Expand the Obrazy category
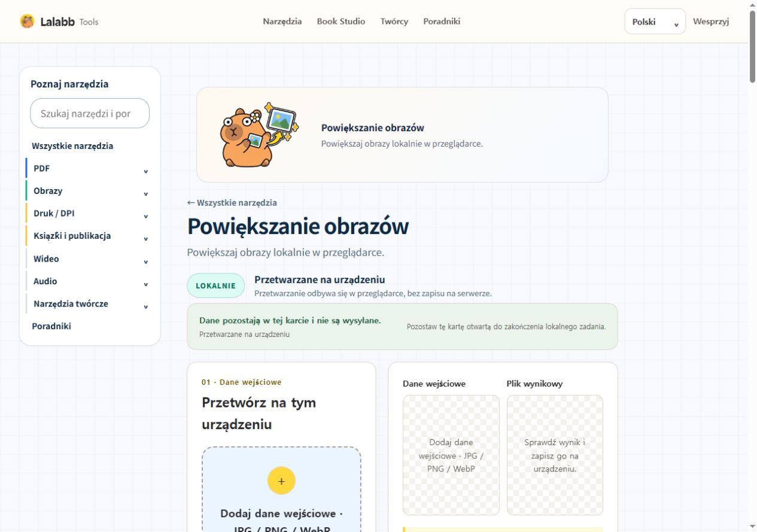This screenshot has width=757, height=532. [x=90, y=191]
